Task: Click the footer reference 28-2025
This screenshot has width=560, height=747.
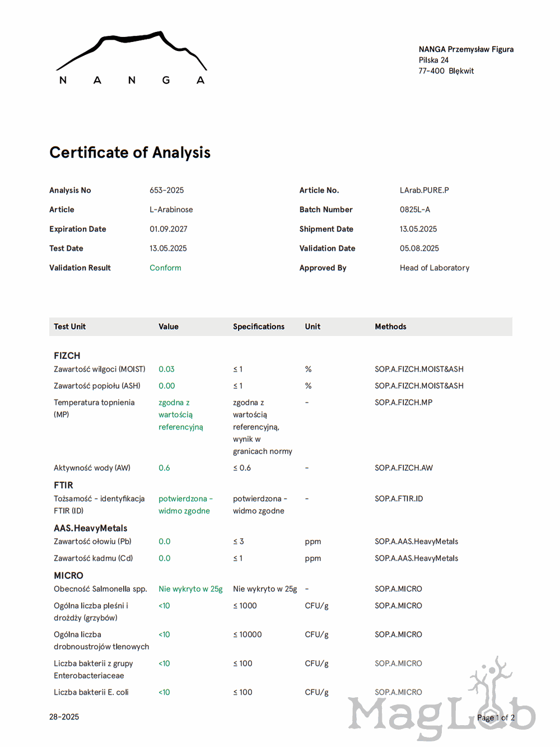Action: (64, 717)
